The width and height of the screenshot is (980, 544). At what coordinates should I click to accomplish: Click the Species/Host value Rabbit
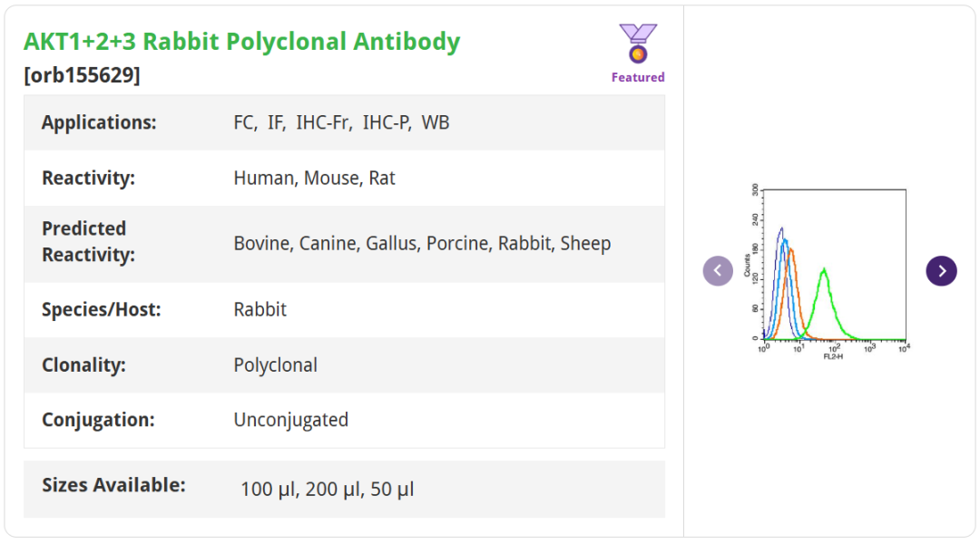(260, 309)
